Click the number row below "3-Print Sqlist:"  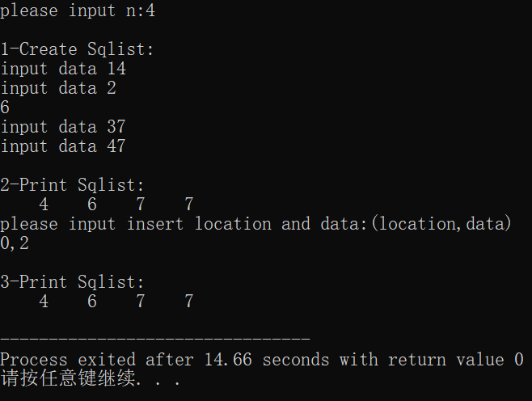(x=116, y=302)
